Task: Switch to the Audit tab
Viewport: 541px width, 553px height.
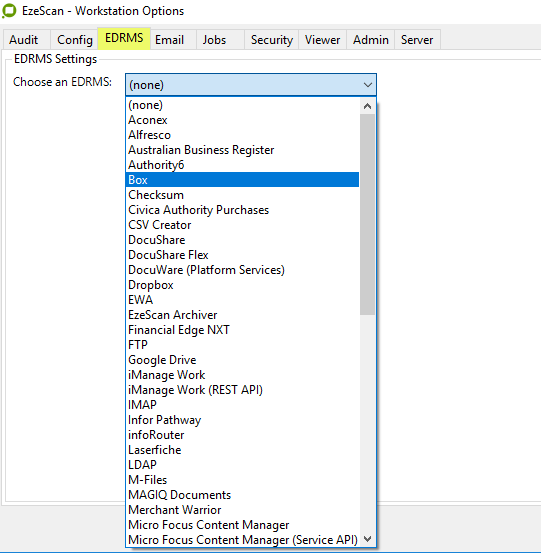Action: pyautogui.click(x=24, y=40)
